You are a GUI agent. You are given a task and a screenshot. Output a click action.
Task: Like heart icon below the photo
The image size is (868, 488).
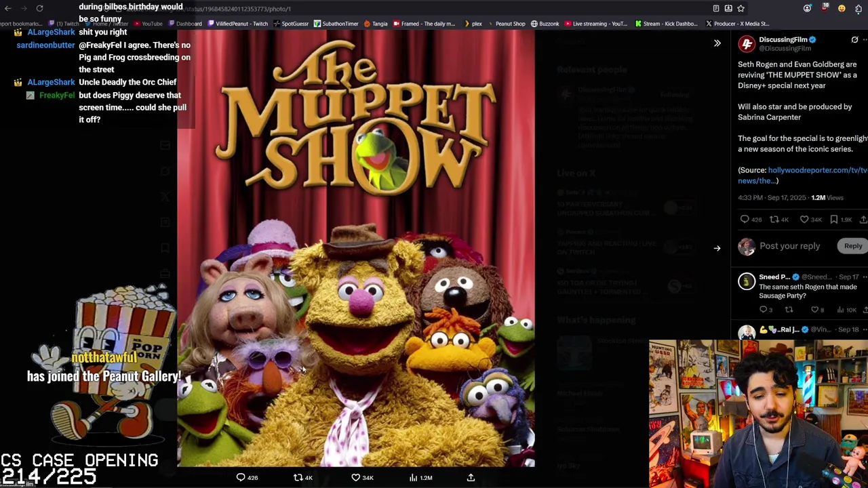click(x=355, y=478)
